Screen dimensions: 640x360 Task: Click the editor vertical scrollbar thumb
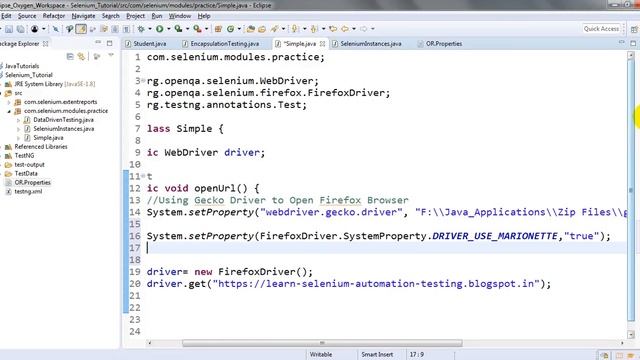(631, 190)
